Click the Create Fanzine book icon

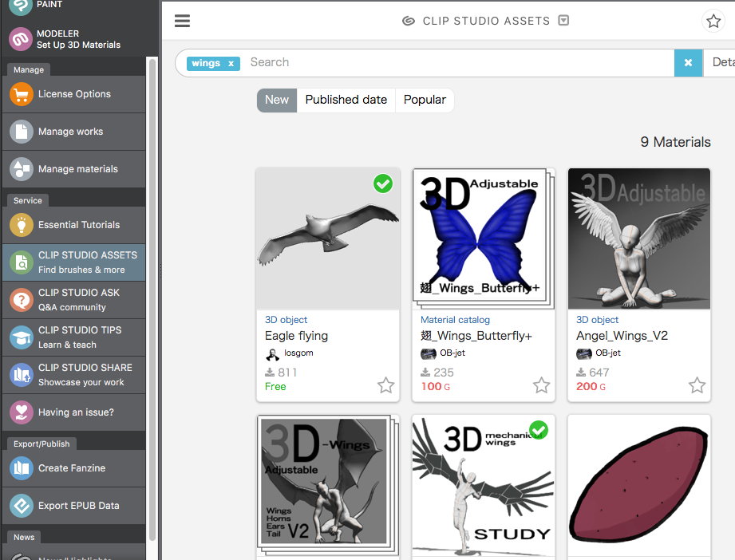pos(21,468)
